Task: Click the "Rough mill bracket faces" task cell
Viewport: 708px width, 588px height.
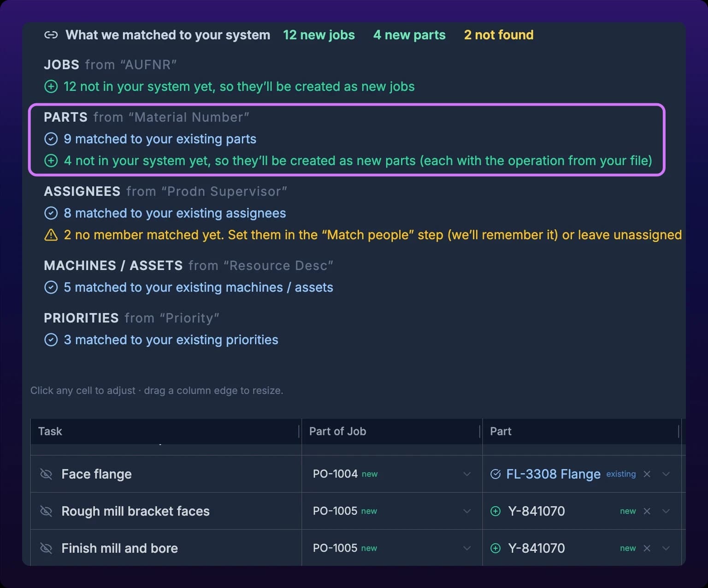Action: (x=166, y=511)
